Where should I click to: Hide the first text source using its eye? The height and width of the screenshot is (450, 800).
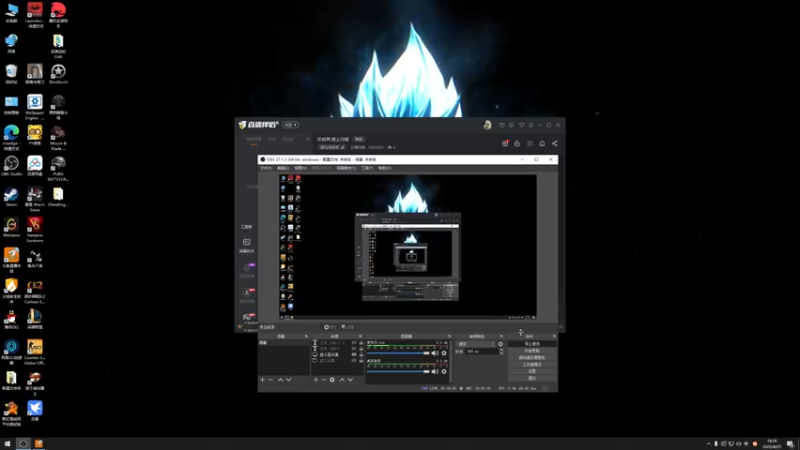coord(354,343)
